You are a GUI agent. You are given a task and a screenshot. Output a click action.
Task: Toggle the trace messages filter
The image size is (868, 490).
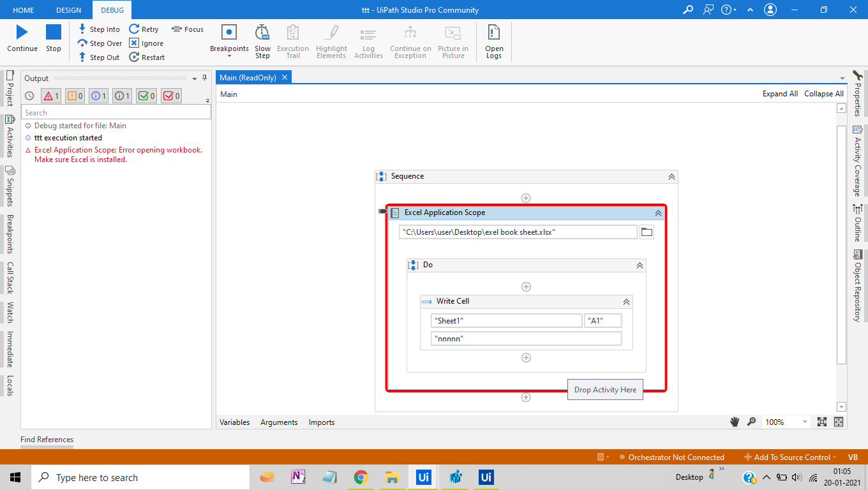coord(123,96)
